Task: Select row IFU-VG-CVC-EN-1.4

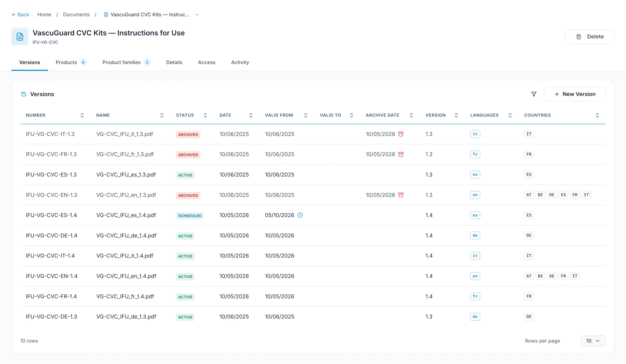Action: 313,276
